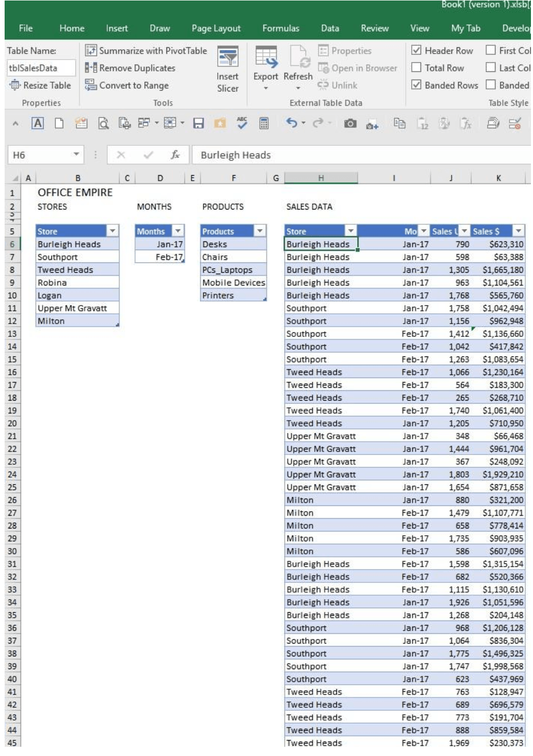Open the Undo history dropdown arrow
The height and width of the screenshot is (756, 533).
303,123
